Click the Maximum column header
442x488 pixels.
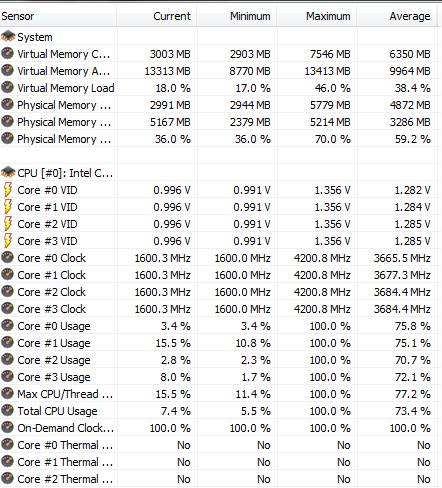pyautogui.click(x=317, y=16)
